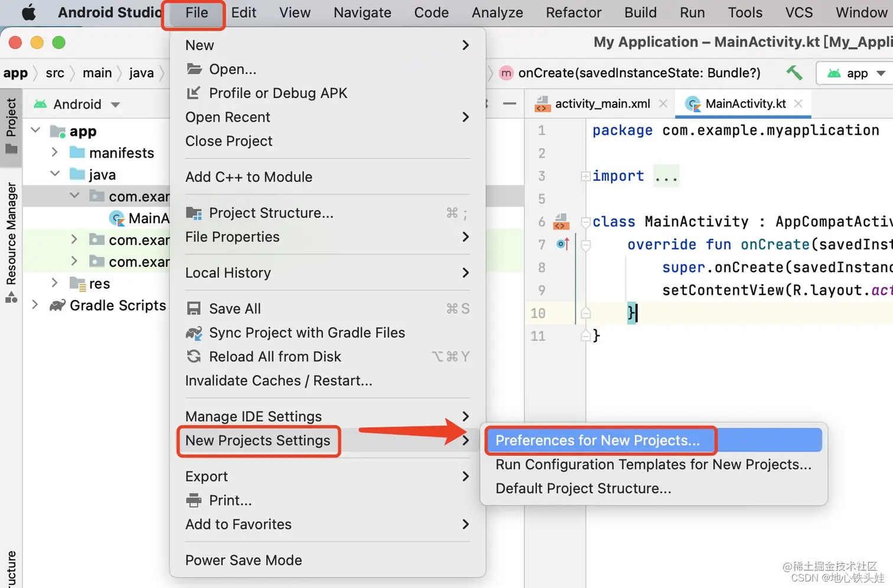Select Run Configuration Templates for New Projects...
The height and width of the screenshot is (588, 893).
pos(654,465)
